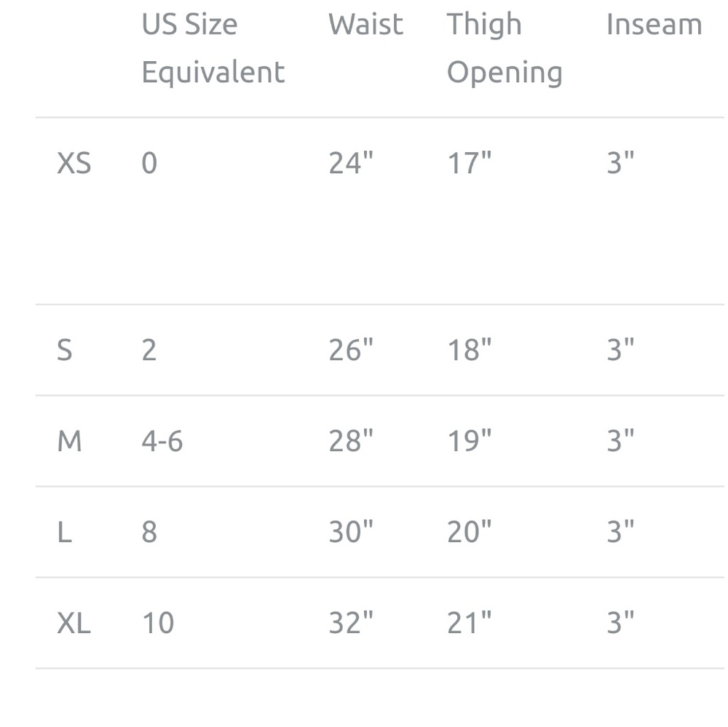Click the XL size row label
The height and width of the screenshot is (727, 728).
pos(74,623)
